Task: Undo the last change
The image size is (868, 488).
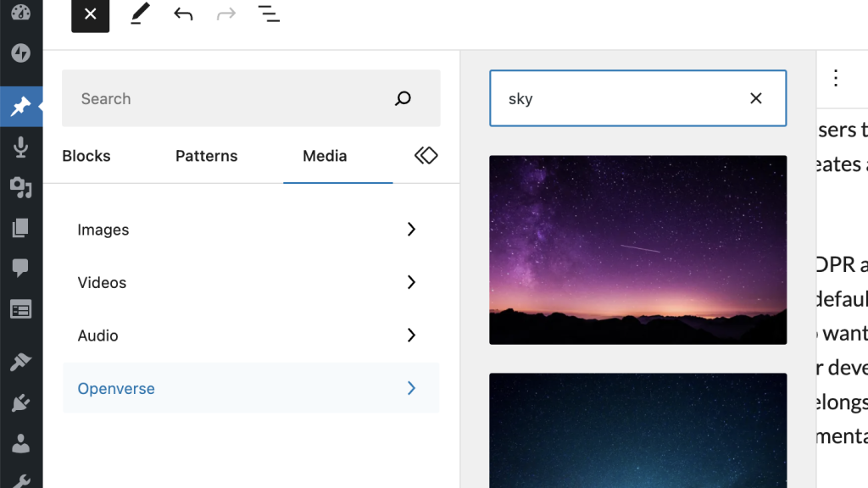Action: 183,14
